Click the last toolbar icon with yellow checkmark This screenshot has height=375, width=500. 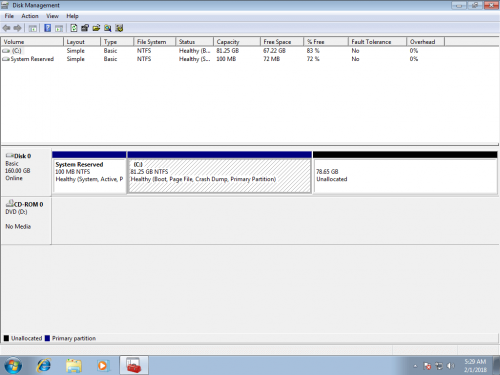119,28
